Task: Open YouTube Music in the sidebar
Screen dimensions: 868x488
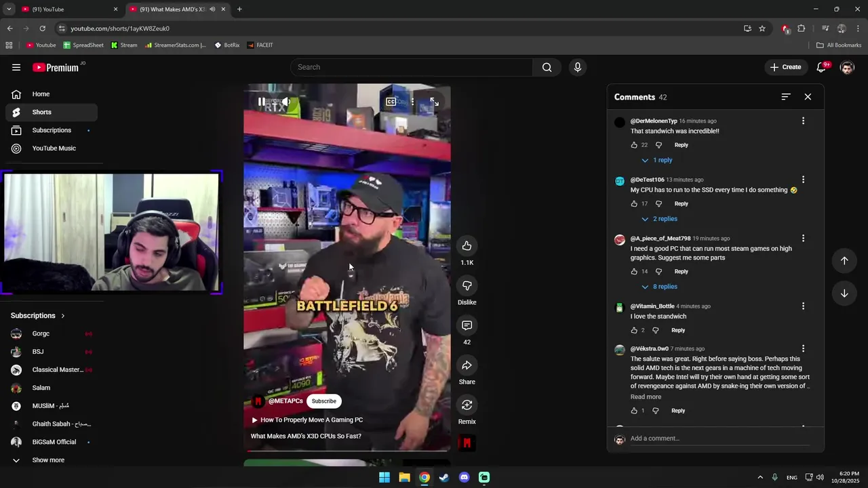Action: (x=52, y=148)
